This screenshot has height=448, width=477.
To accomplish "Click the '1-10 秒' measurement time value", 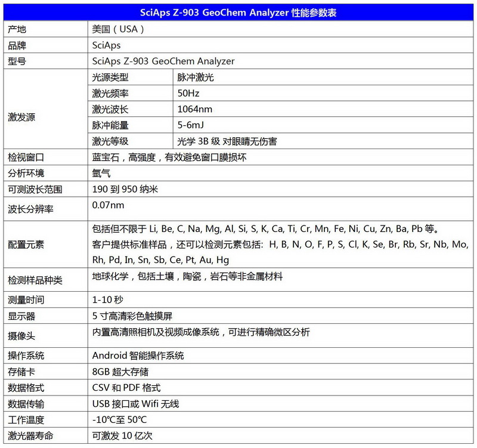I will tap(108, 299).
